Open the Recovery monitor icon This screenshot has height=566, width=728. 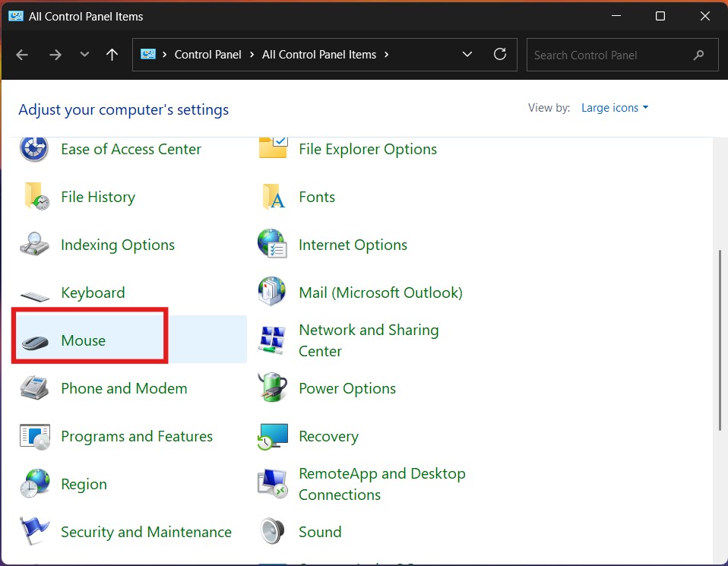(x=273, y=436)
